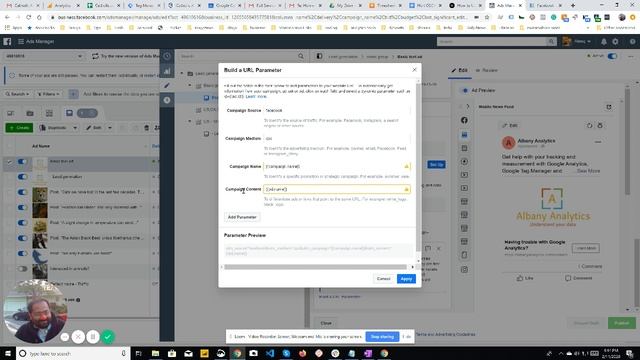This screenshot has width=640, height=360.
Task: Uncheck the selected first ad row checkbox
Action: pyautogui.click(x=9, y=162)
